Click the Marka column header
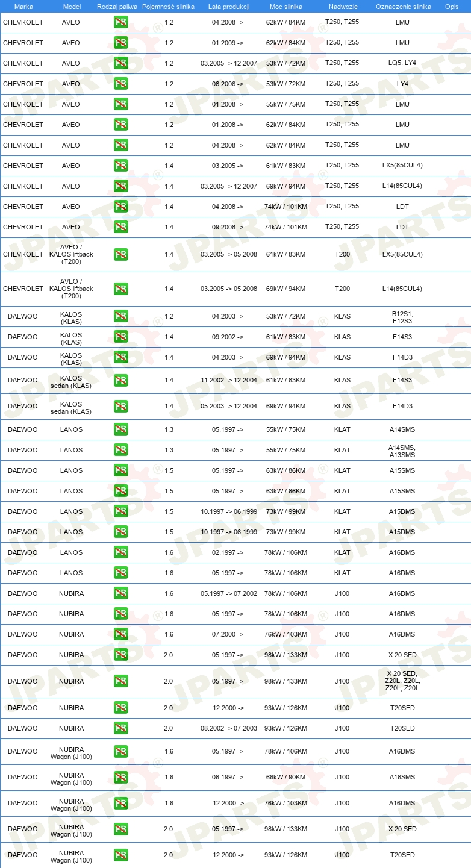Screen dimensions: 471x868 coord(23,7)
